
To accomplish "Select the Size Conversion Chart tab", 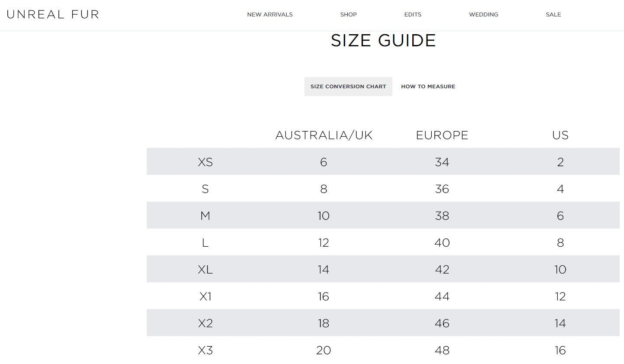I will (348, 87).
